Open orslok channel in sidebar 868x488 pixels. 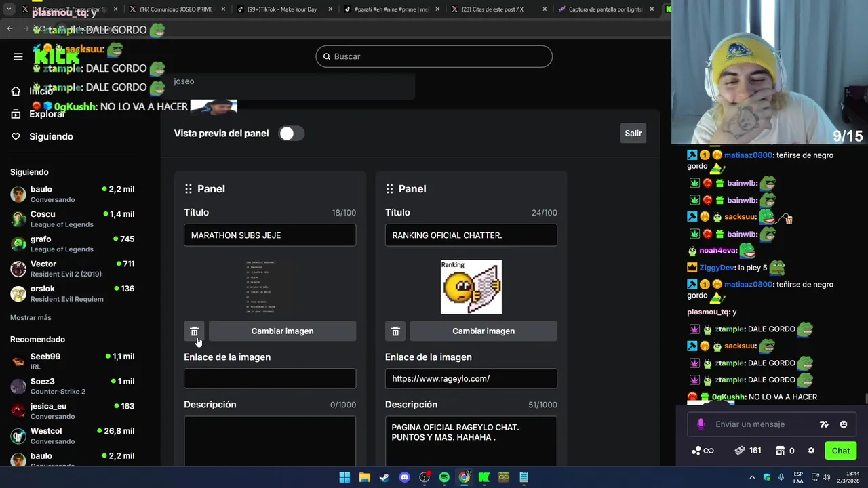click(x=72, y=293)
